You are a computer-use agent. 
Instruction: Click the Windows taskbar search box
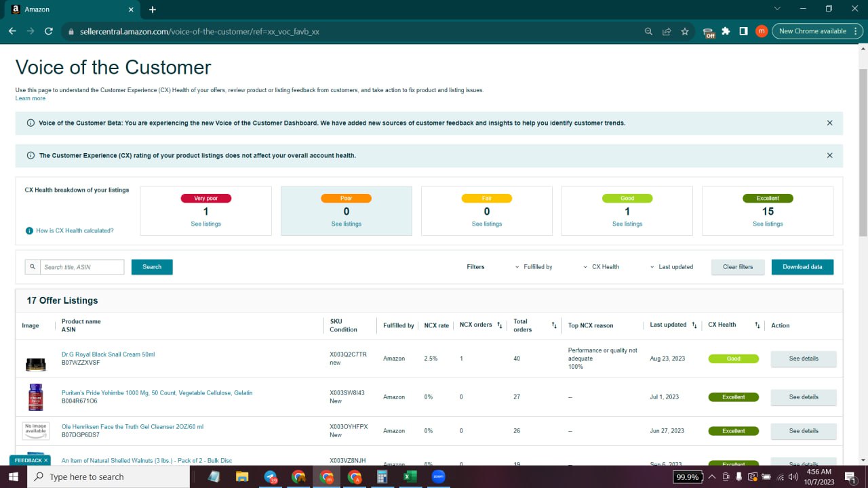108,477
